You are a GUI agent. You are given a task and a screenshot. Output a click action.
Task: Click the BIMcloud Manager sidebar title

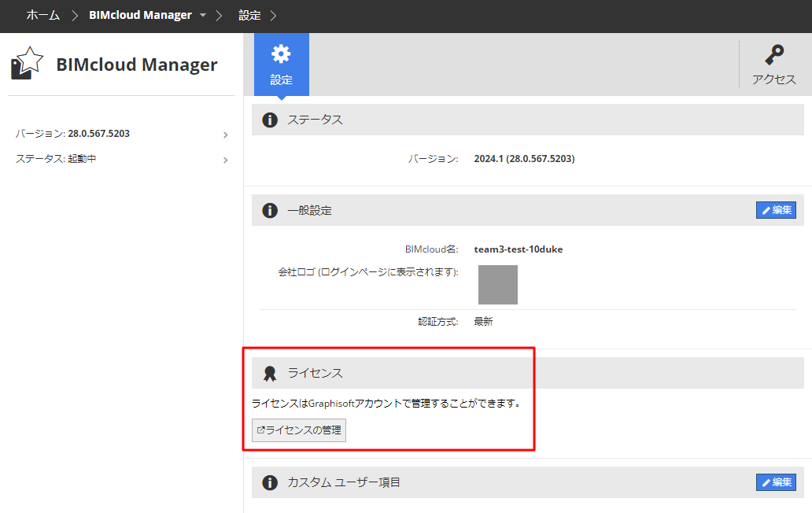click(137, 65)
